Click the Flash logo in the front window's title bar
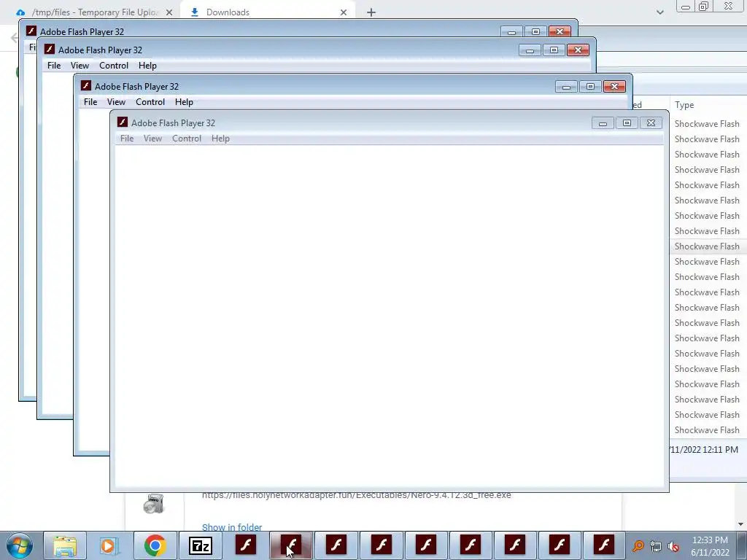 (x=123, y=122)
